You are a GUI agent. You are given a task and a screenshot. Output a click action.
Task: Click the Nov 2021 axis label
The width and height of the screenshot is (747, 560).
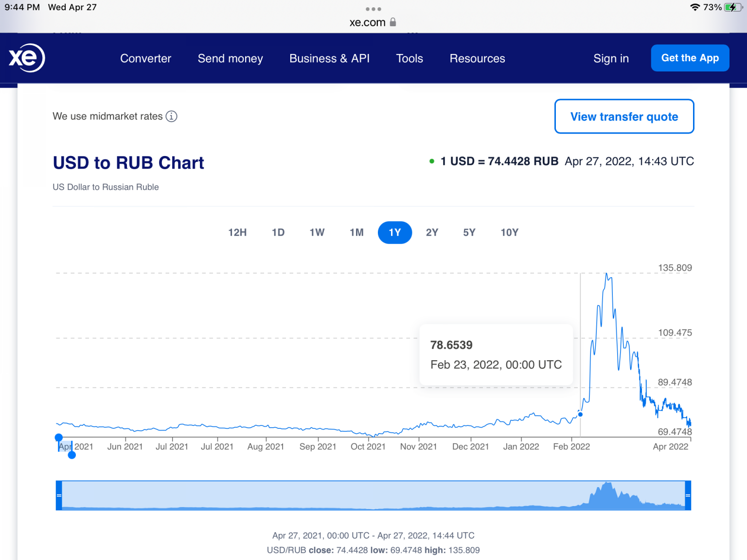pyautogui.click(x=419, y=447)
